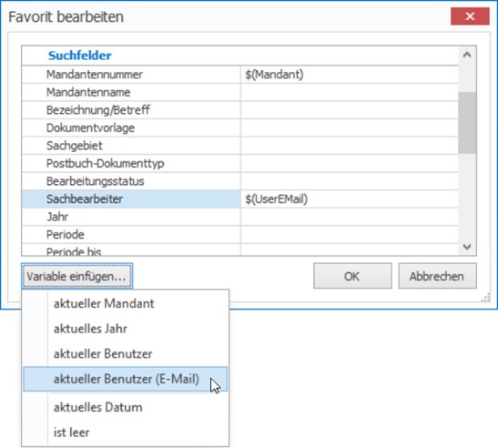Select the Postbuch-Dokumenttyp row label

tap(105, 164)
